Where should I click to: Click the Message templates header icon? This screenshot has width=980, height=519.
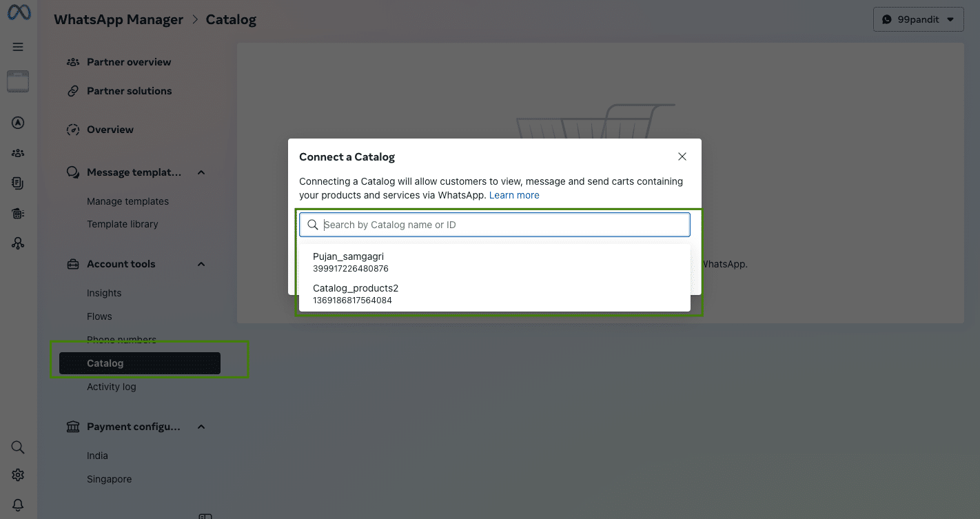coord(73,172)
